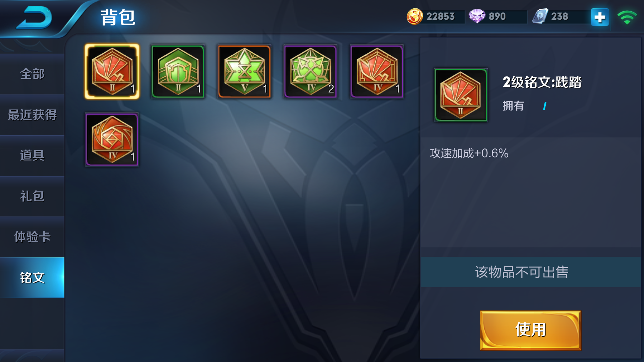Select the level II red 践踏 inscription
The image size is (644, 362).
click(112, 71)
